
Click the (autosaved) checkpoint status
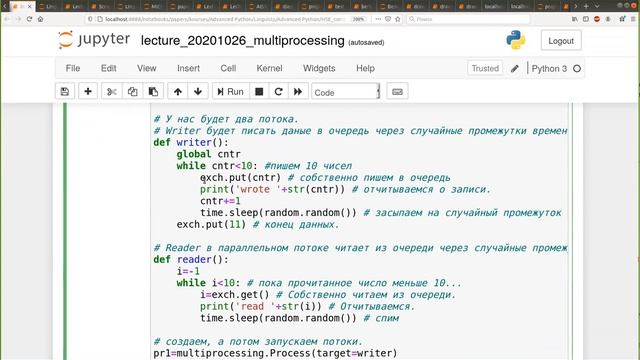366,42
